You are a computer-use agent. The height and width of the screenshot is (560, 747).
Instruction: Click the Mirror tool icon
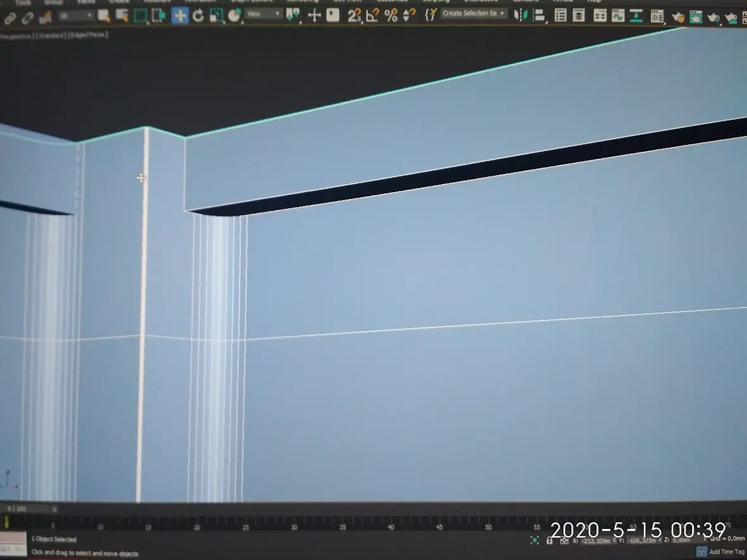click(520, 15)
